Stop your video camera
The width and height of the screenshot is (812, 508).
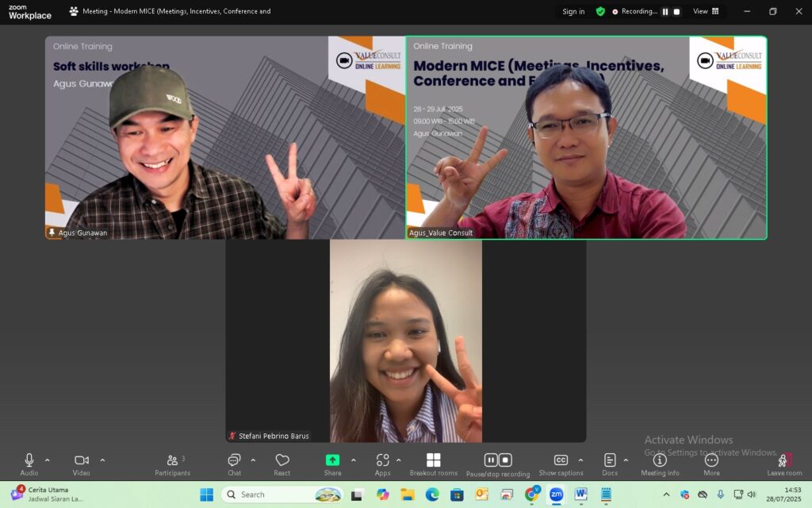(82, 460)
